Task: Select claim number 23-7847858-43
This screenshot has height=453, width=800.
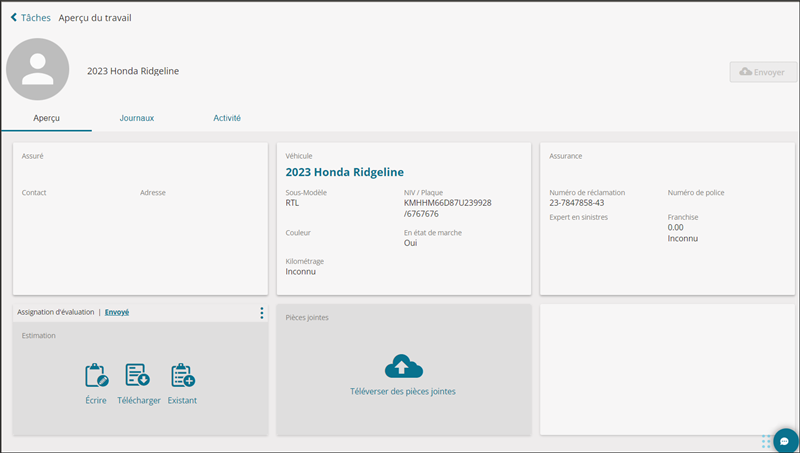Action: [x=577, y=203]
